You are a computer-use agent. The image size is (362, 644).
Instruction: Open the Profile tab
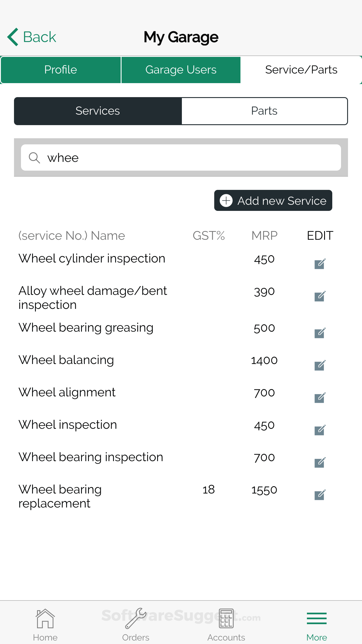[x=60, y=70]
